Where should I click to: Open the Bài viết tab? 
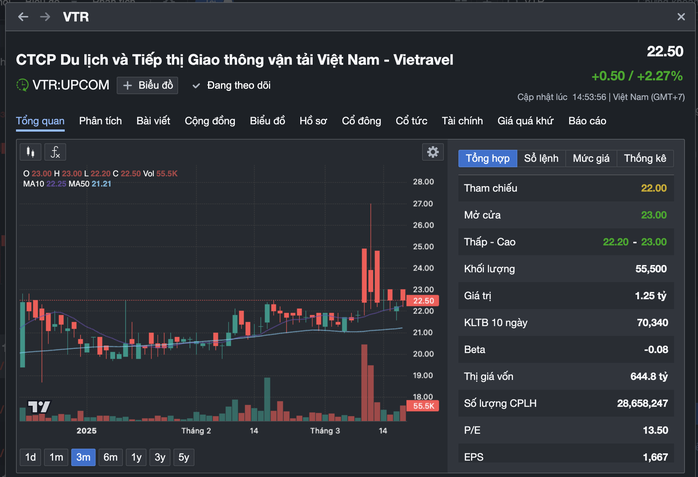tap(153, 121)
